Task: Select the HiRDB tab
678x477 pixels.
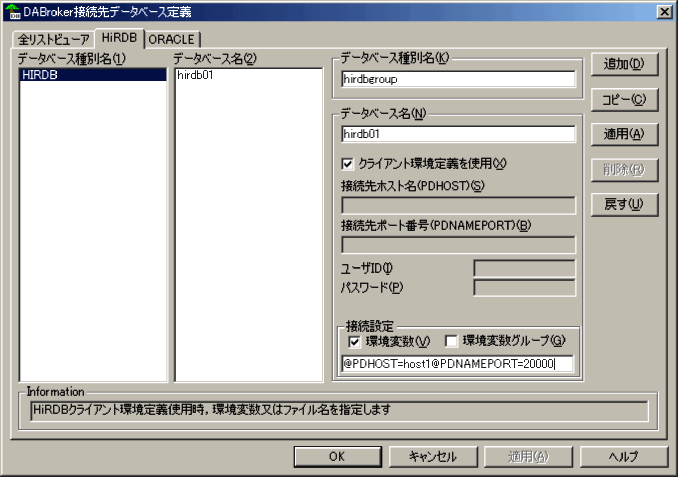Action: 119,38
